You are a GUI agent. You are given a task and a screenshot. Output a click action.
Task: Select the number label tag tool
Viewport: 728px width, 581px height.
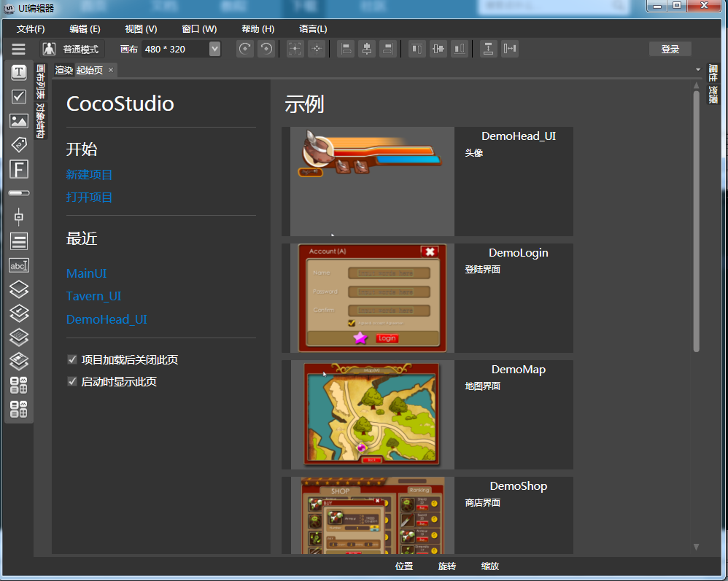18,145
